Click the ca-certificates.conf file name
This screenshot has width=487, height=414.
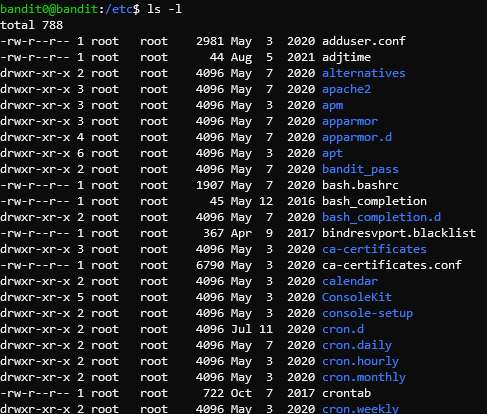tap(392, 265)
